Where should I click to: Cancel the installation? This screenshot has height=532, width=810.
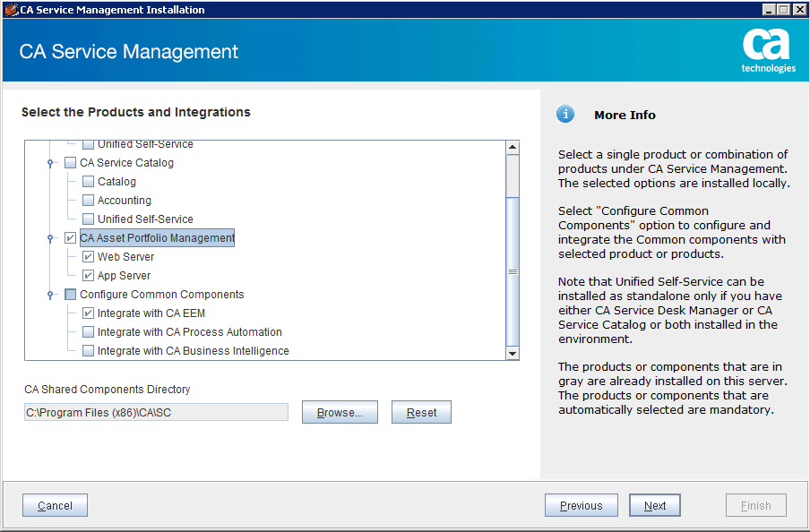(x=55, y=505)
